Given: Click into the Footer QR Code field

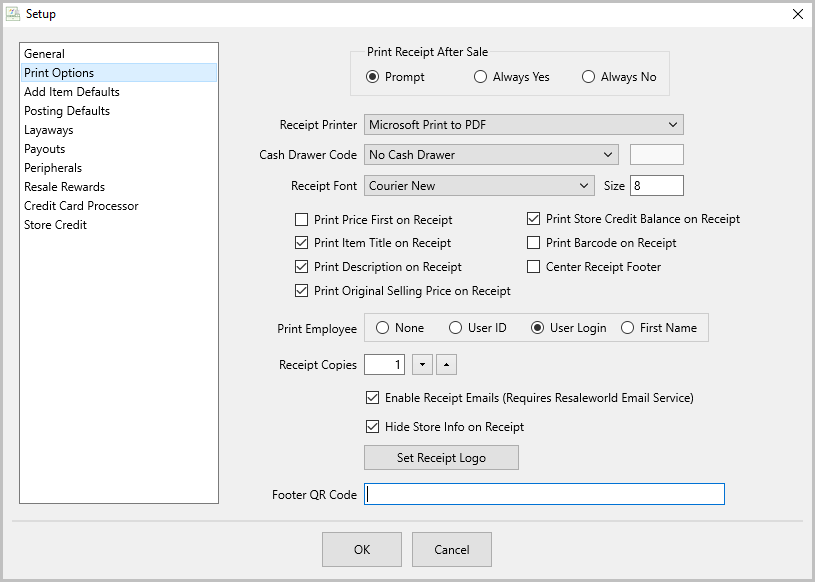Looking at the screenshot, I should pos(544,494).
